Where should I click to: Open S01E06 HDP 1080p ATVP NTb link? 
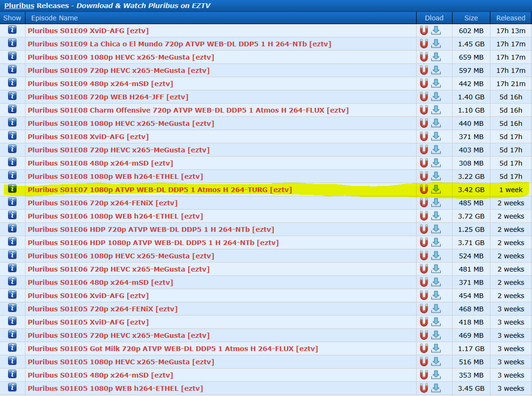(153, 242)
